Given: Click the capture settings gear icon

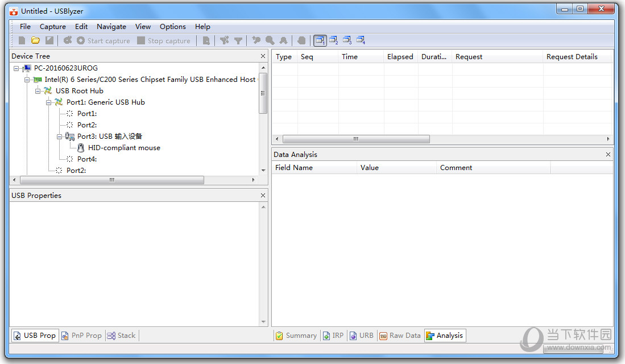Looking at the screenshot, I should pyautogui.click(x=68, y=40).
